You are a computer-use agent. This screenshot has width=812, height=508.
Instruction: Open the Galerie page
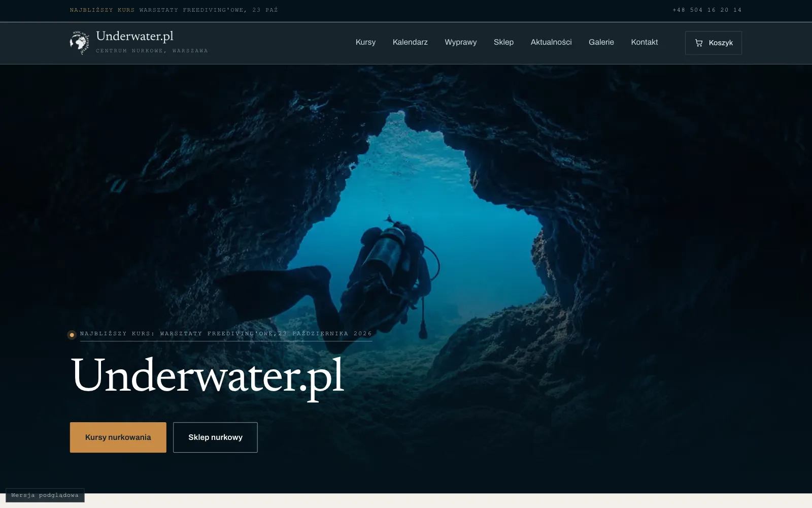click(x=601, y=42)
